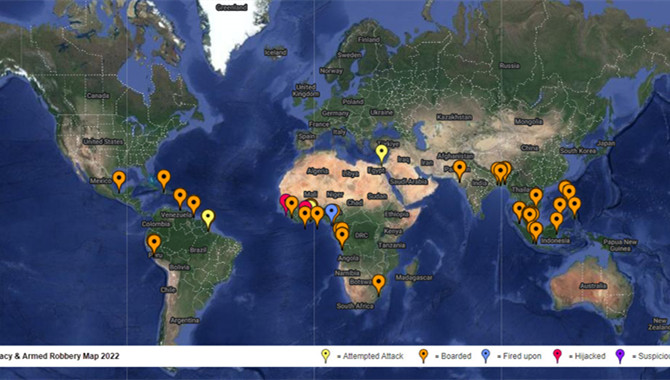
Task: Click the Boarded orange legend pin
Action: click(x=423, y=356)
